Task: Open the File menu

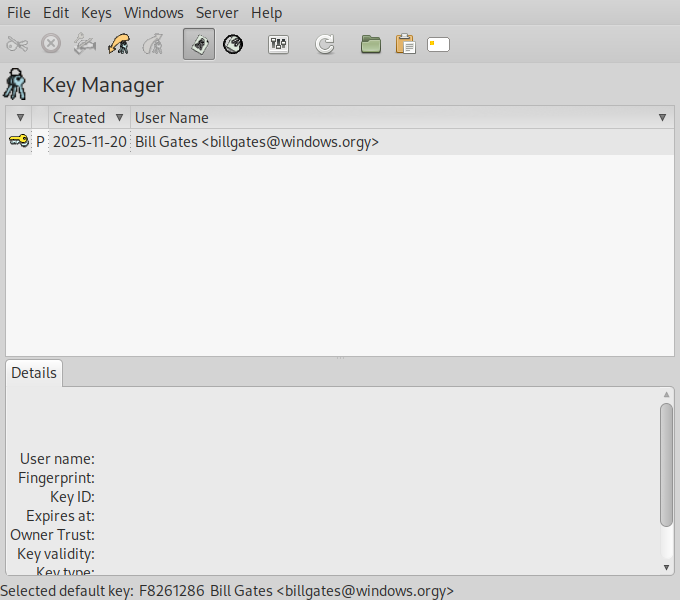Action: 19,13
